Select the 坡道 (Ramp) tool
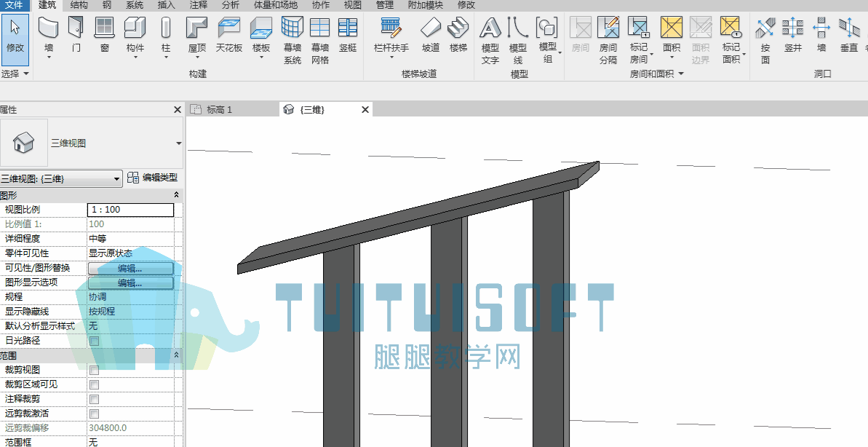This screenshot has width=868, height=447. coord(431,34)
